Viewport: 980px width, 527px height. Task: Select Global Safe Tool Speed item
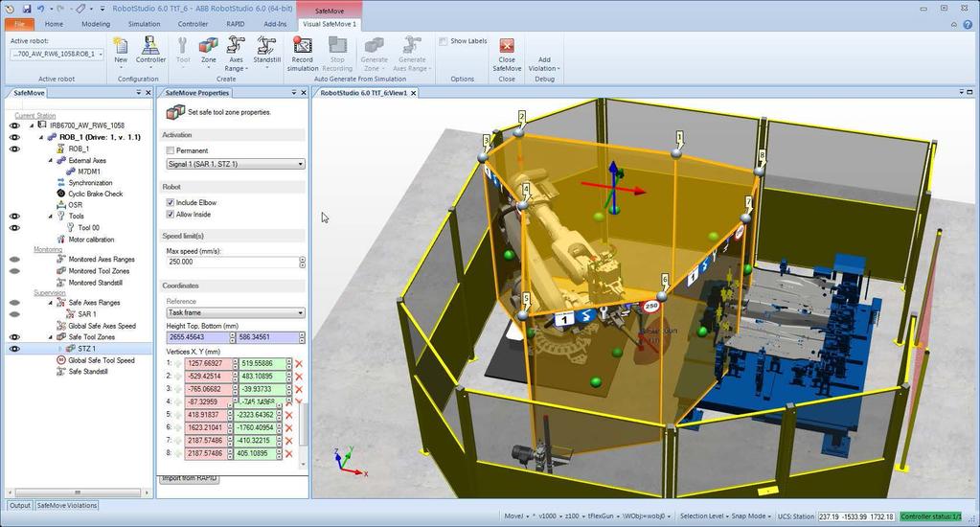(x=102, y=360)
